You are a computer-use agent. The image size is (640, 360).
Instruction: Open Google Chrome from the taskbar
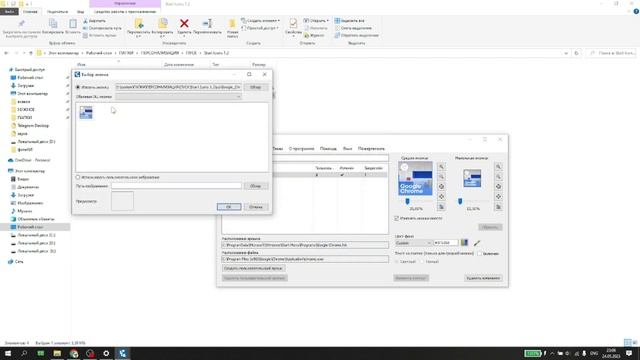(x=74, y=353)
